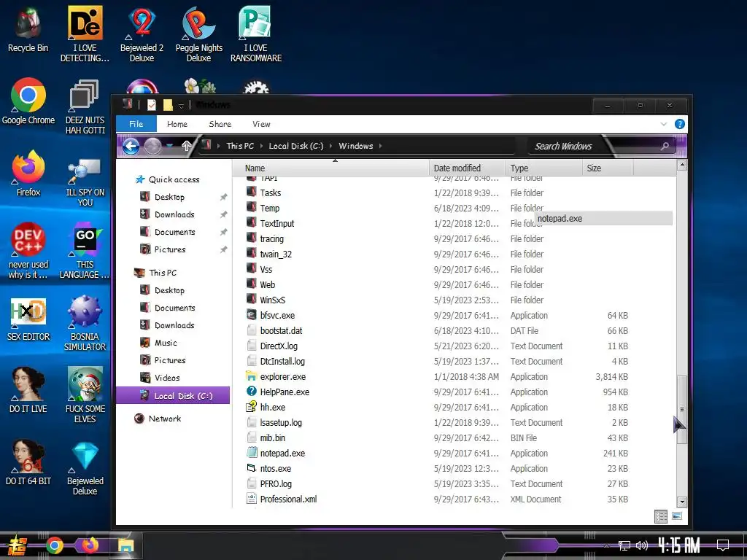This screenshot has height=560, width=747.
Task: Open the notification center icon
Action: [723, 545]
